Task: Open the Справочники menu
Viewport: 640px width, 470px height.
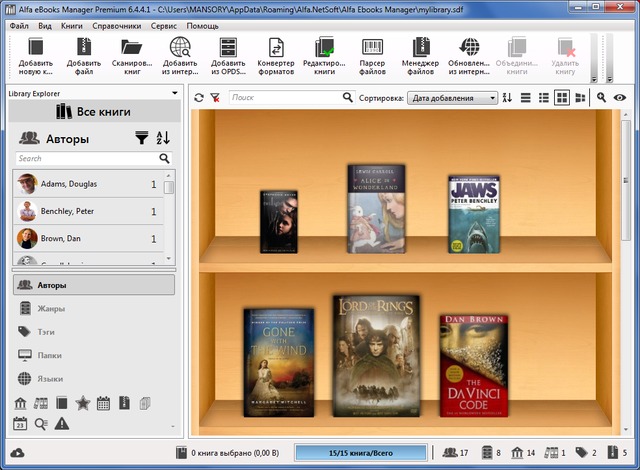Action: tap(117, 26)
